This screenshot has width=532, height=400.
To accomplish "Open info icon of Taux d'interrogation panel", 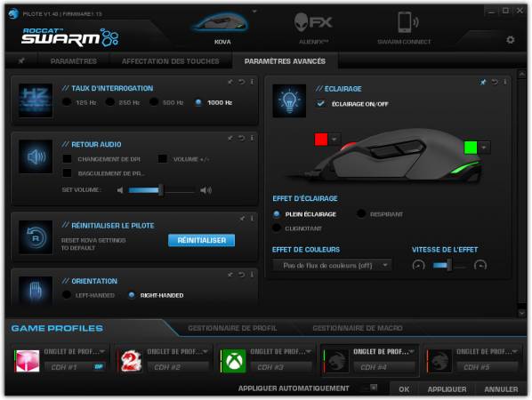I will (x=252, y=82).
